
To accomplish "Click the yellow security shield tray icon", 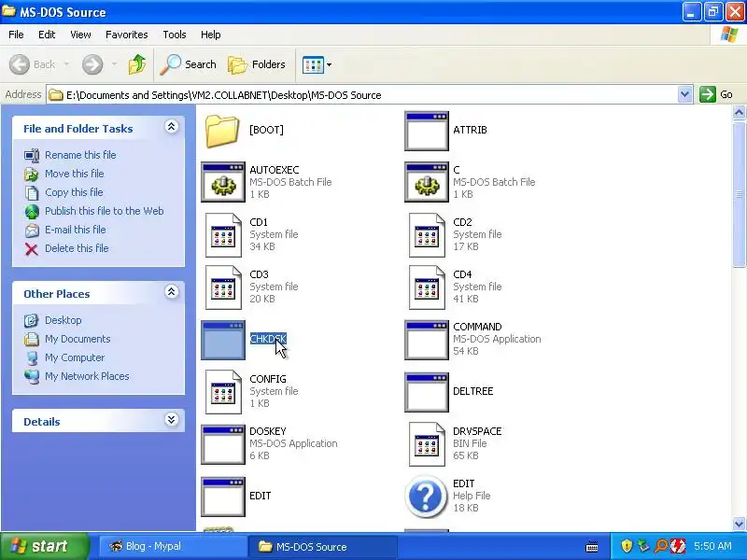I will pos(627,546).
